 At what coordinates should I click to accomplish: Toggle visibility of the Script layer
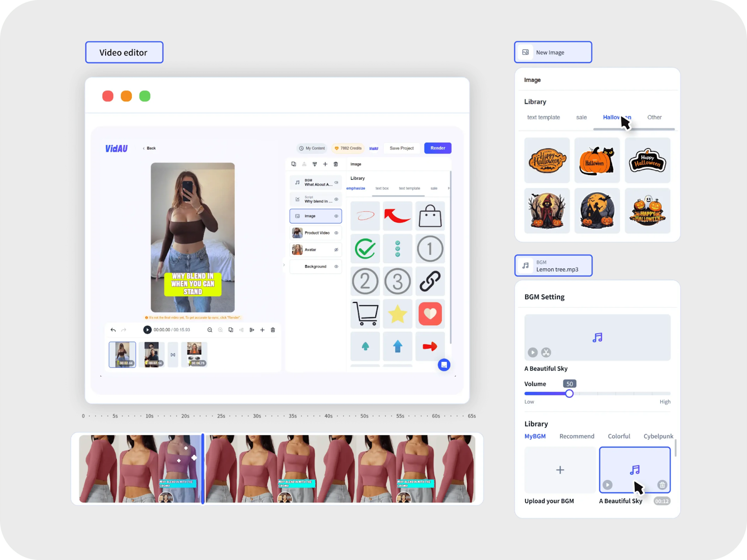(336, 199)
